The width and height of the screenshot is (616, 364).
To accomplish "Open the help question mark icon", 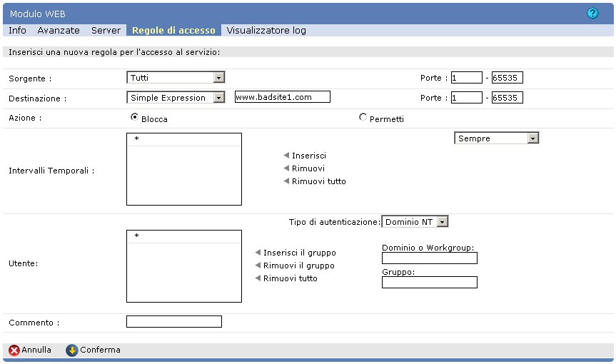I will 592,14.
